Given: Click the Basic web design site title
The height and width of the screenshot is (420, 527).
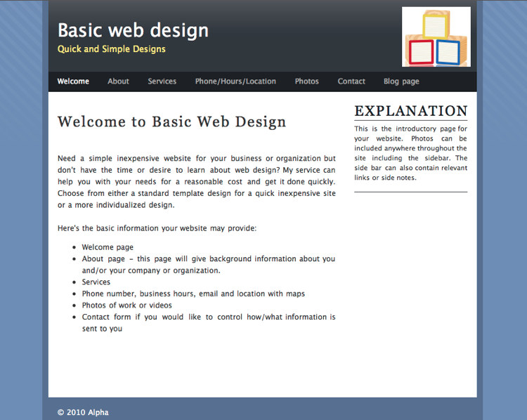Looking at the screenshot, I should (x=133, y=30).
